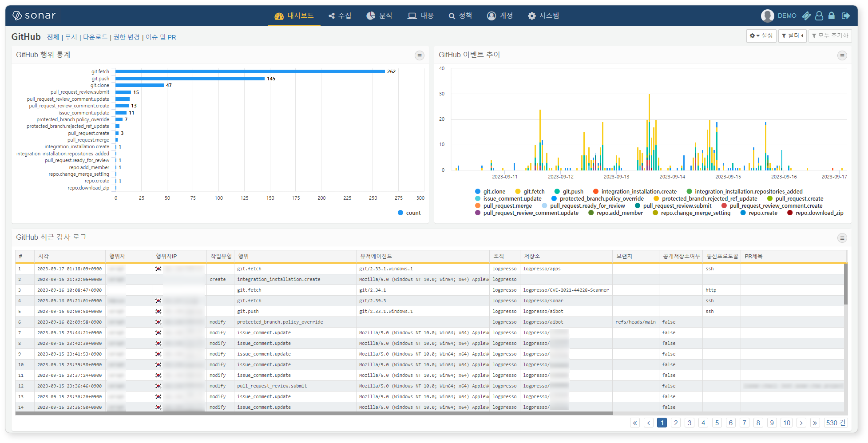Image resolution: width=868 pixels, height=443 pixels.
Task: Click logpresso/CVE-2021-44228-Scanner repository cell
Action: [x=566, y=290]
